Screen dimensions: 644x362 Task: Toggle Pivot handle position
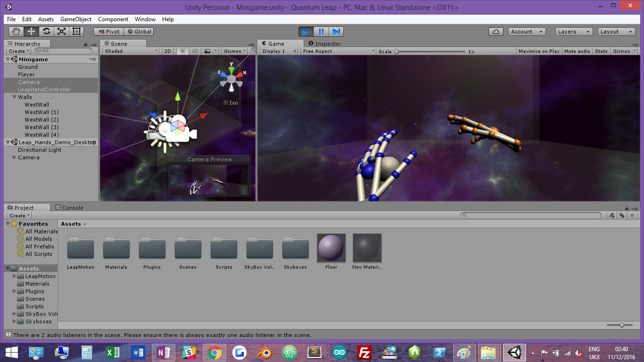pyautogui.click(x=108, y=32)
